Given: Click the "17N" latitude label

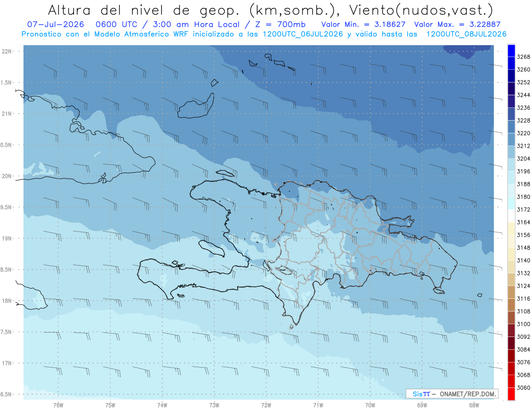Looking at the screenshot, I should [x=6, y=363].
